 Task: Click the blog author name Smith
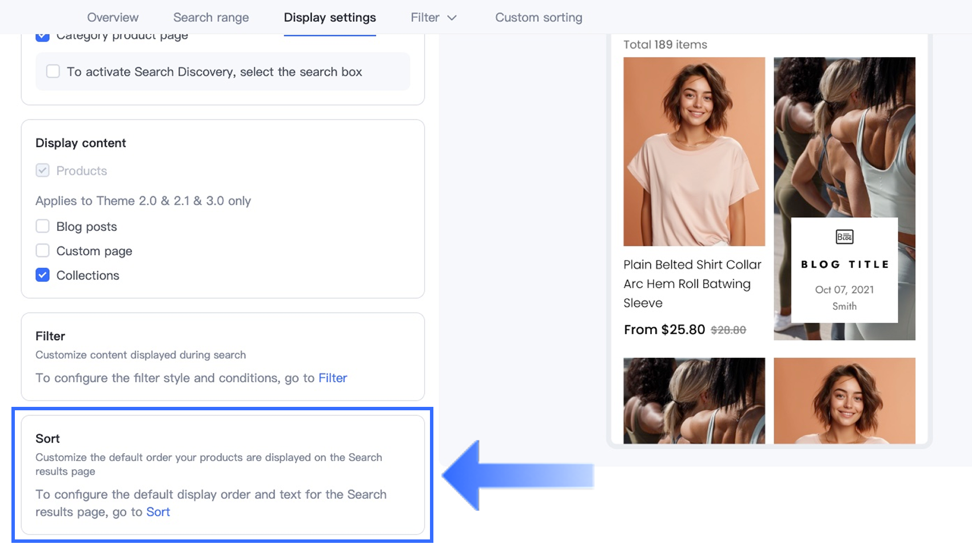pos(844,306)
